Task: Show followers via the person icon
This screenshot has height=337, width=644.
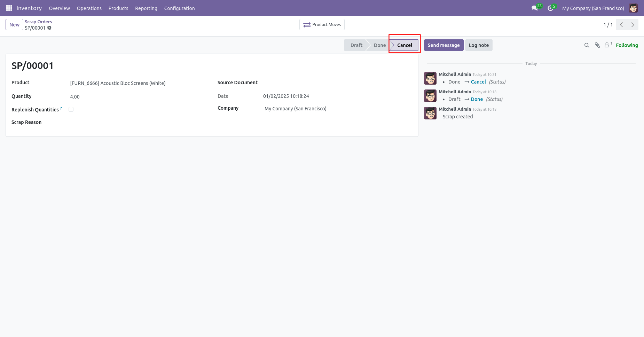Action: [608, 45]
